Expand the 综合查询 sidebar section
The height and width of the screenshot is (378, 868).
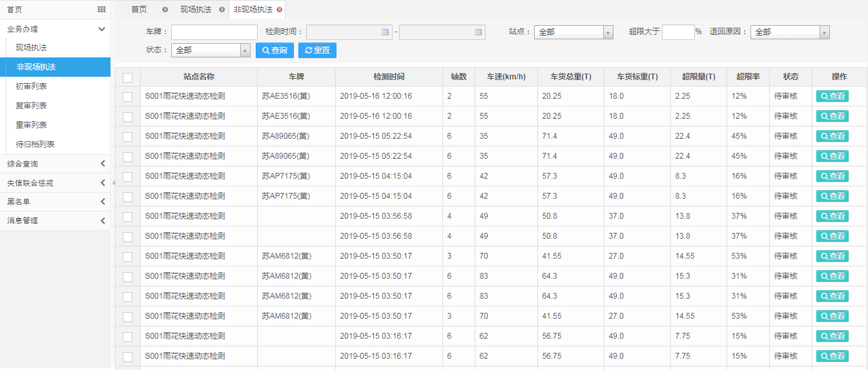click(103, 164)
